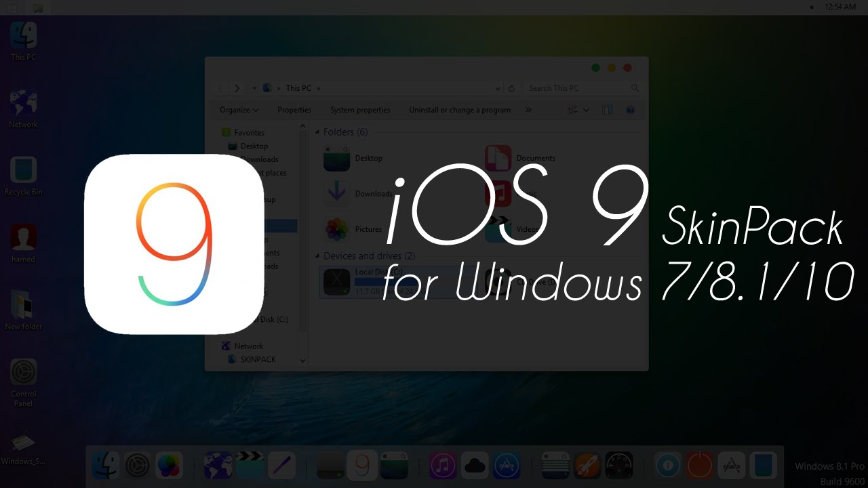Select SKINPACK under Network
Viewport: 868px width, 488px height.
(252, 360)
